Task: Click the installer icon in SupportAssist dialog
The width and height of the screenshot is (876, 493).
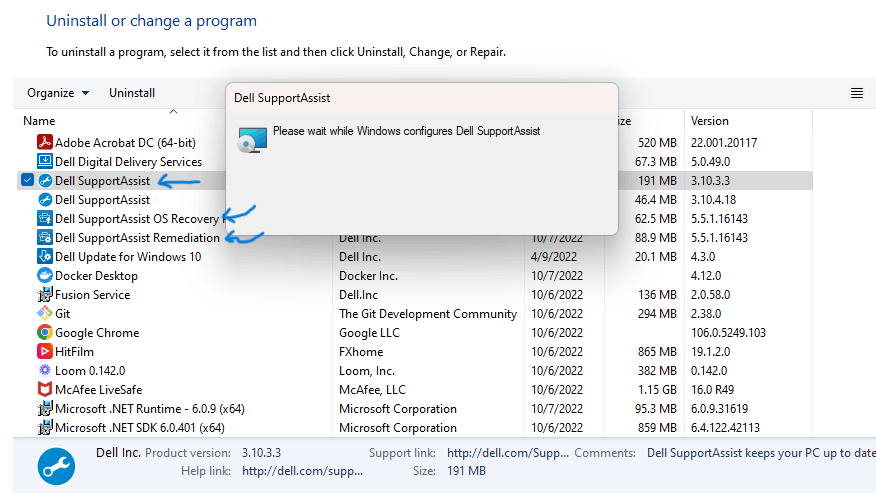Action: coord(252,140)
